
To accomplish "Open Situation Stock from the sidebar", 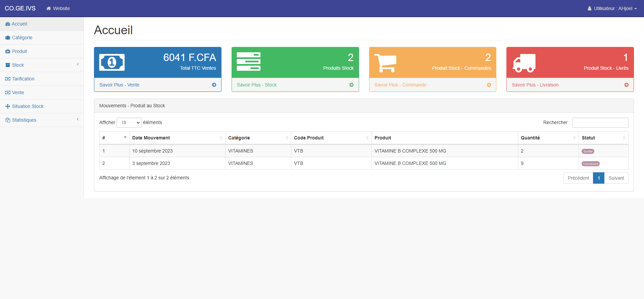I will click(x=28, y=106).
